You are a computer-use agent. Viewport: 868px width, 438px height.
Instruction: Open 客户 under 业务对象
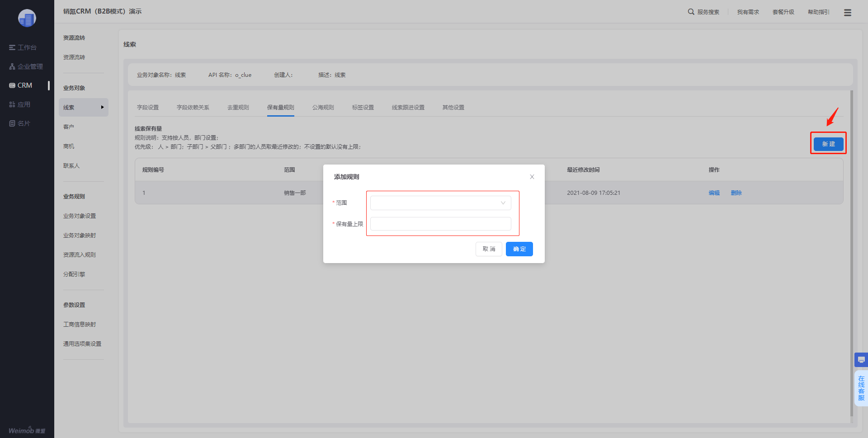[x=69, y=127]
